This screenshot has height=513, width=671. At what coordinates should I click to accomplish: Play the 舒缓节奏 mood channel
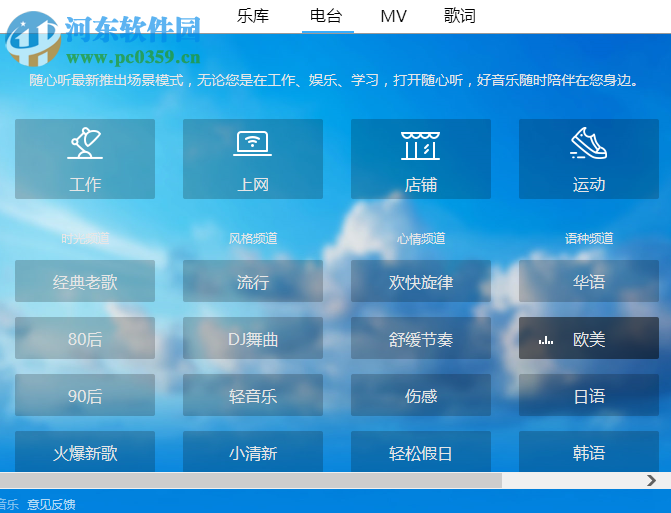421,338
